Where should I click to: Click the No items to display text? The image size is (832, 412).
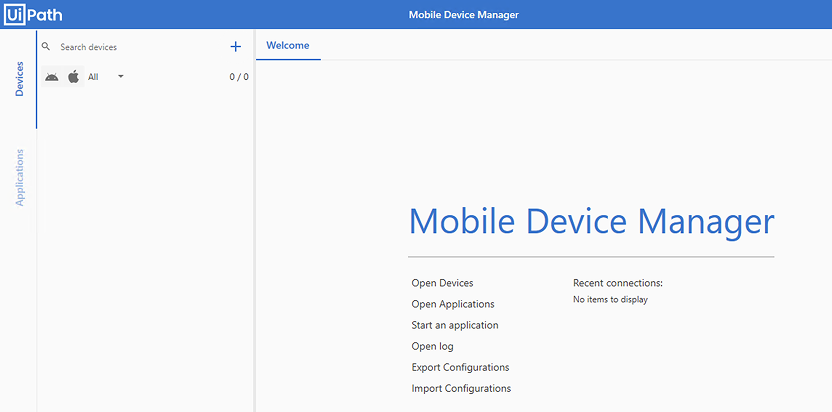coord(610,299)
